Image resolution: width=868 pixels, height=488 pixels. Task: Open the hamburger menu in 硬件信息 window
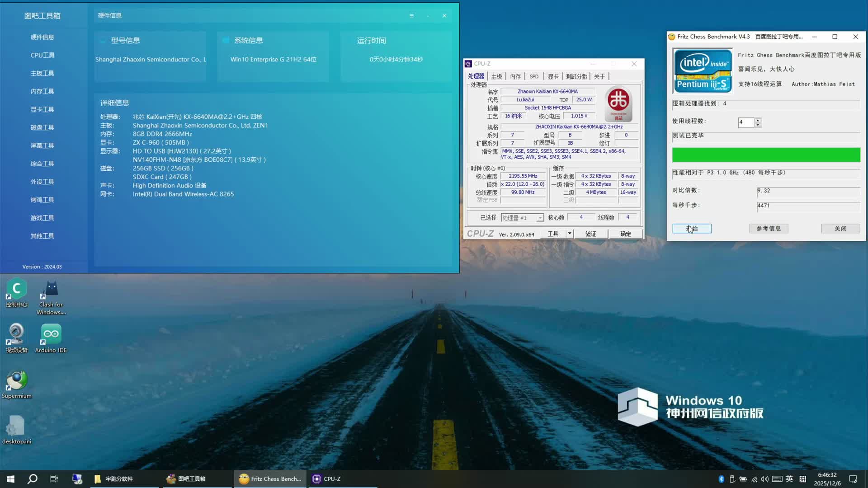point(411,15)
